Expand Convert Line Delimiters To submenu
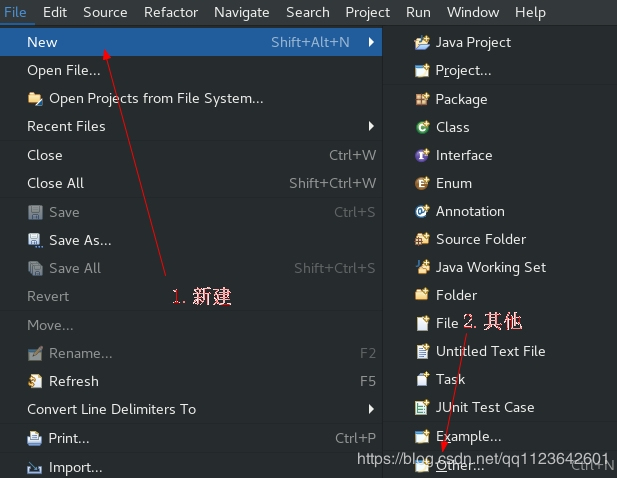 point(371,409)
